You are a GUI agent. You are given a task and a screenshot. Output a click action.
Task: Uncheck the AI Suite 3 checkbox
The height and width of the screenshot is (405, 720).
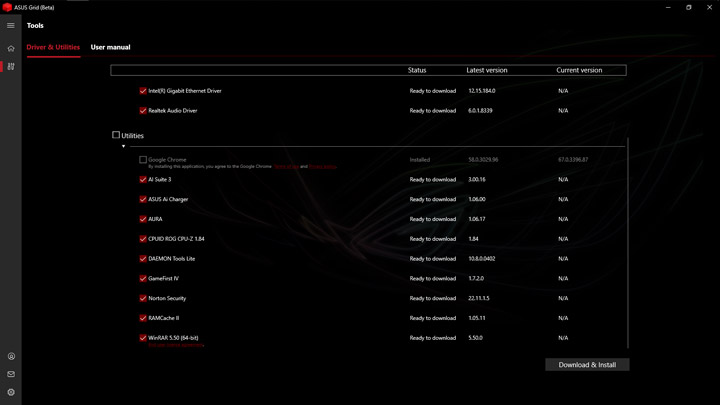click(x=143, y=180)
